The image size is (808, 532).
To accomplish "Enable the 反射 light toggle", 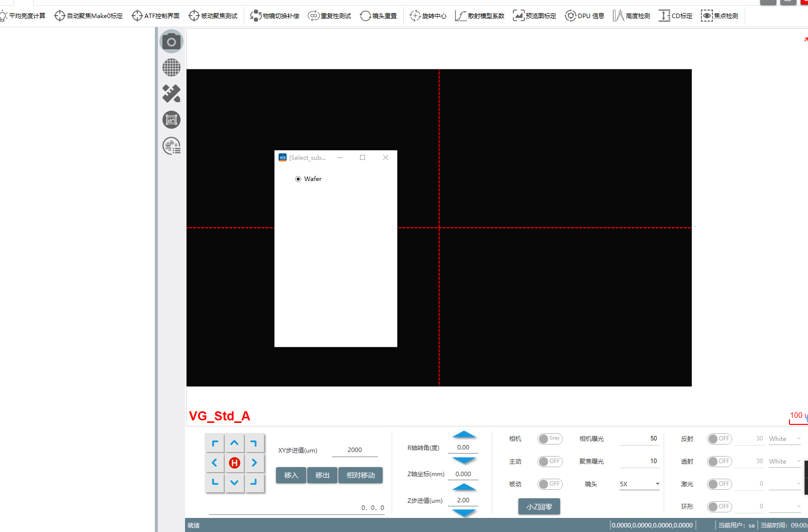I will coord(719,439).
